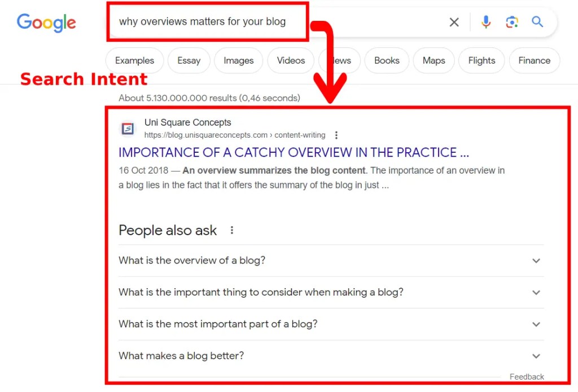
Task: Click the Uni Square Concepts favicon
Action: [x=128, y=129]
